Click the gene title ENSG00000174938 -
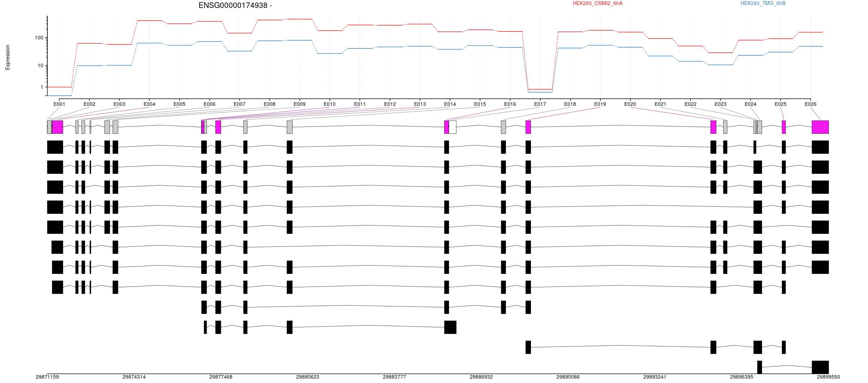Viewport: 868px width, 383px height. click(235, 5)
